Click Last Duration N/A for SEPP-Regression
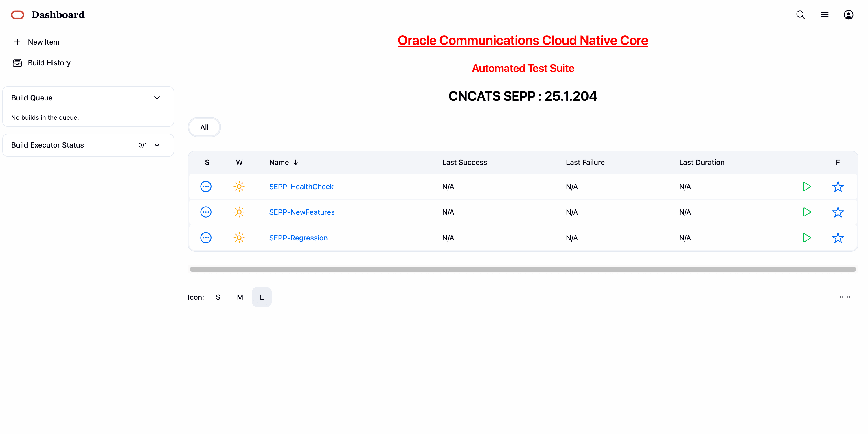The height and width of the screenshot is (434, 868). (685, 238)
